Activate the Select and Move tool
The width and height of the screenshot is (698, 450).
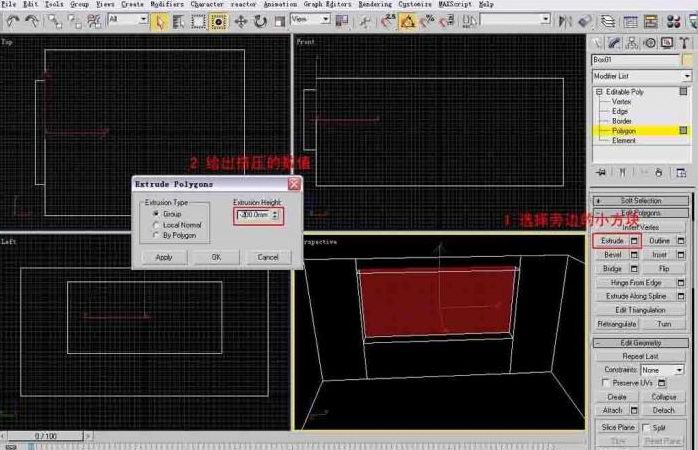[241, 21]
